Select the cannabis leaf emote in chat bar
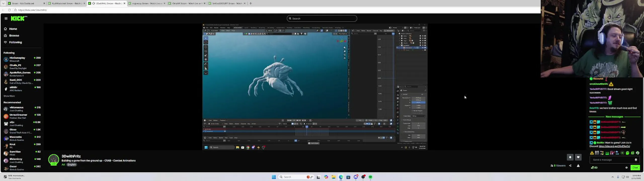 622,153
